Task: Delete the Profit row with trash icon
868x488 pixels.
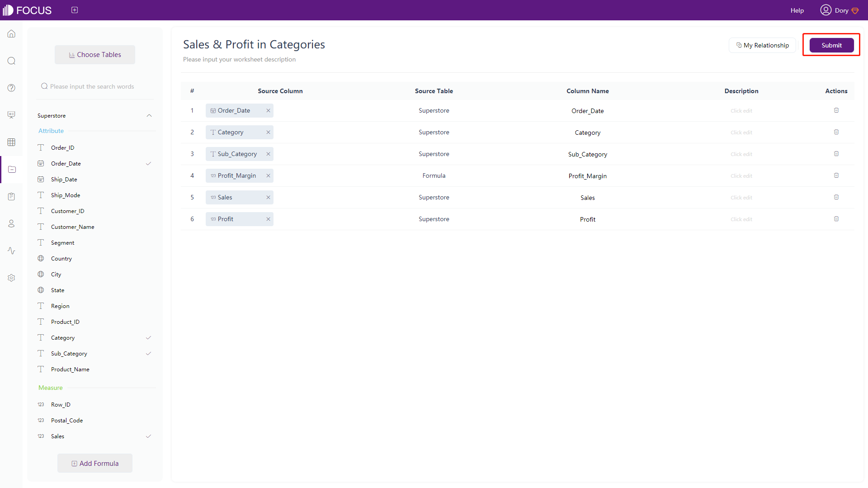Action: (836, 219)
